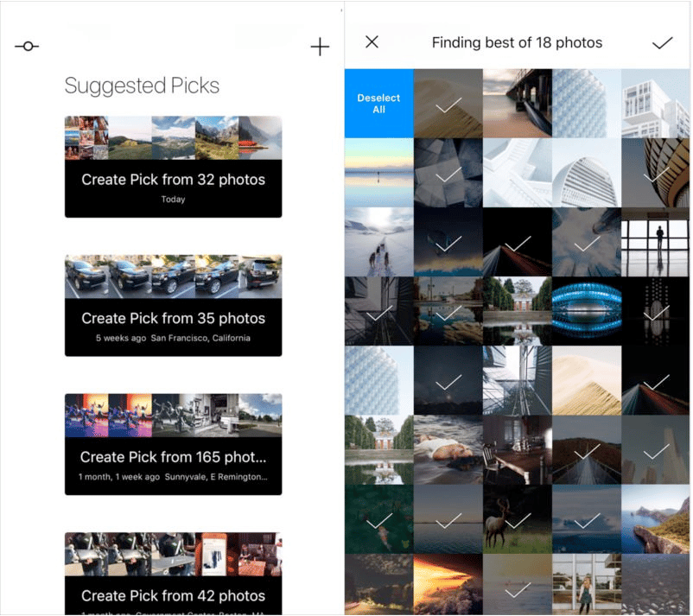Select the glowing blue oval photo
693x616 pixels.
(587, 311)
